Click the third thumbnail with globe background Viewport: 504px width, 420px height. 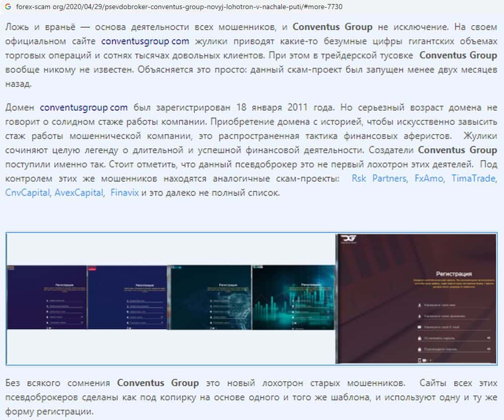(x=211, y=297)
